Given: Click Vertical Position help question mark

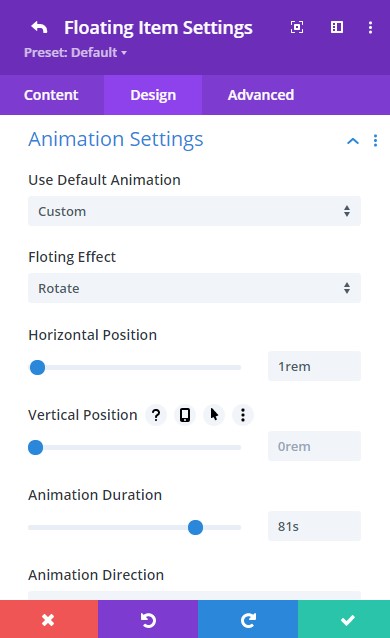Looking at the screenshot, I should (156, 415).
